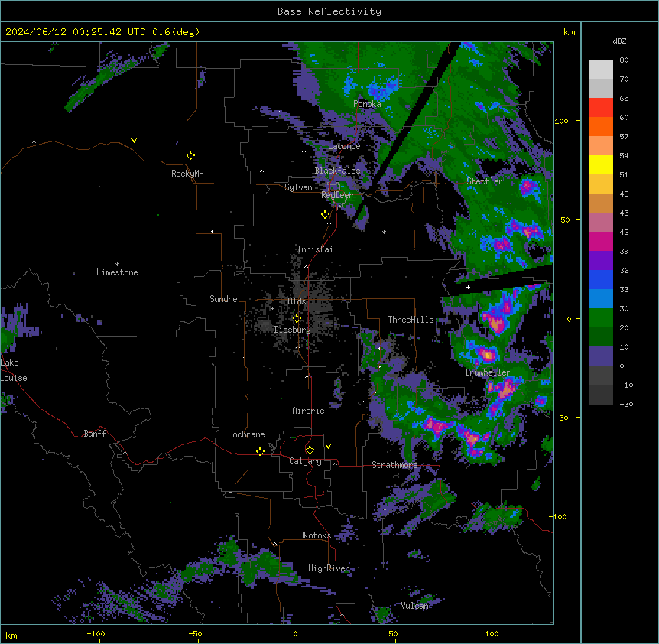Pick the dark gray -10 dBZ legend color

tap(601, 395)
